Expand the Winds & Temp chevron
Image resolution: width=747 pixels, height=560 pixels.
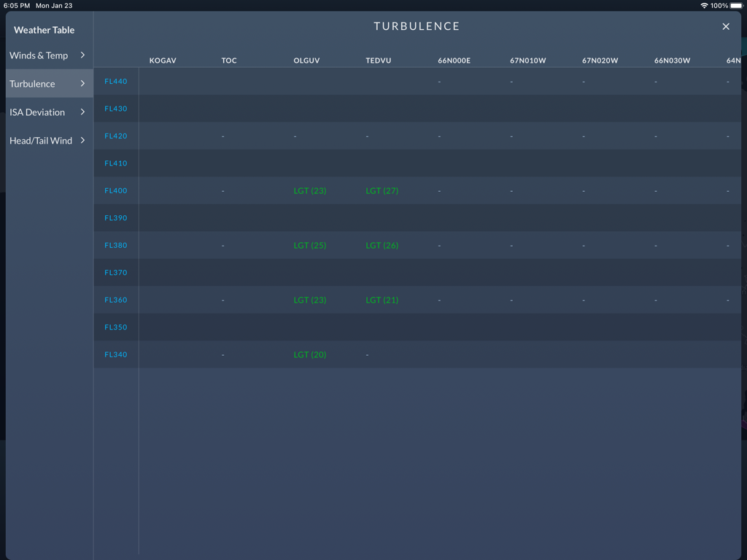82,55
